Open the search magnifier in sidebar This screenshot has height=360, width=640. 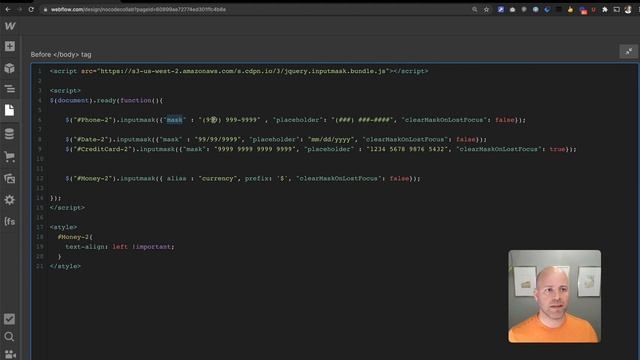pyautogui.click(x=10, y=337)
